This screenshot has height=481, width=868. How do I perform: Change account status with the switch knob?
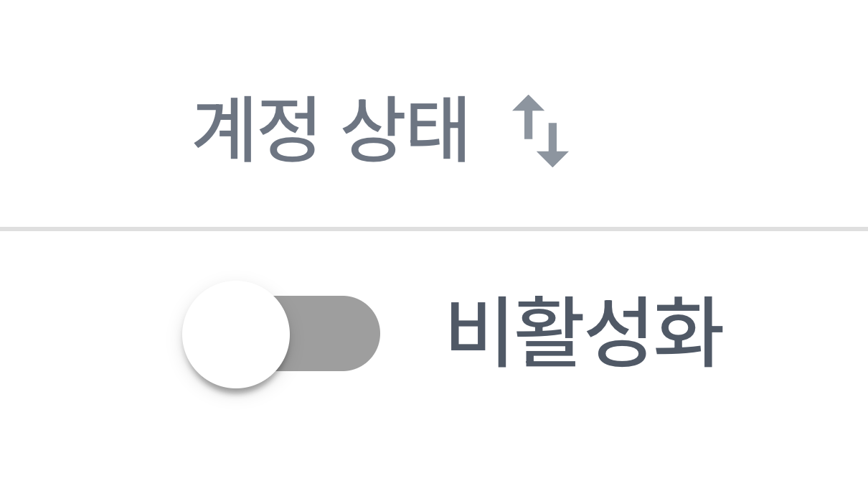236,335
